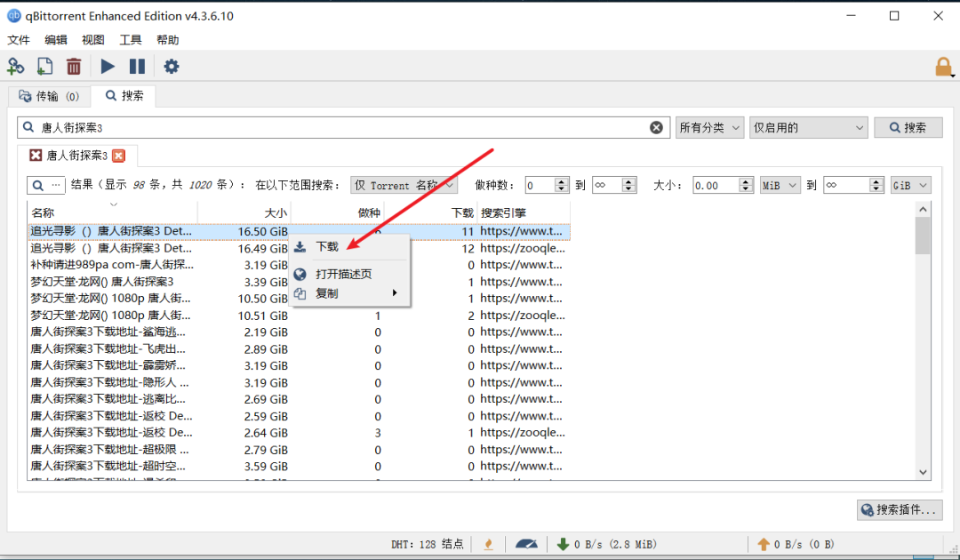The width and height of the screenshot is (960, 560).
Task: Select the 2.89 GiB 飞虎出 result row
Action: tap(299, 349)
